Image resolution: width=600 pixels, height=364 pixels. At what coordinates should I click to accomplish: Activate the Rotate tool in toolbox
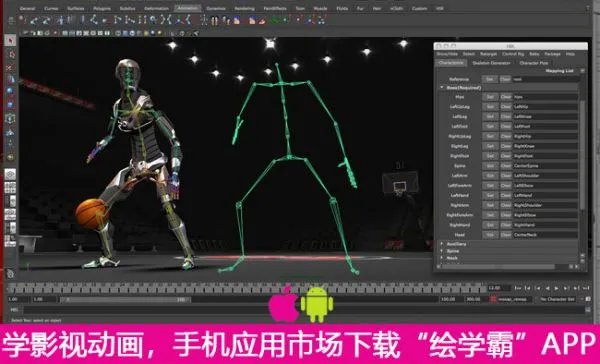click(11, 92)
